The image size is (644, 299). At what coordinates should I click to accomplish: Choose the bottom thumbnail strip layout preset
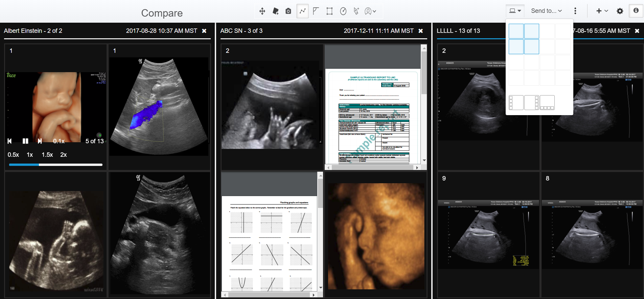[x=547, y=103]
